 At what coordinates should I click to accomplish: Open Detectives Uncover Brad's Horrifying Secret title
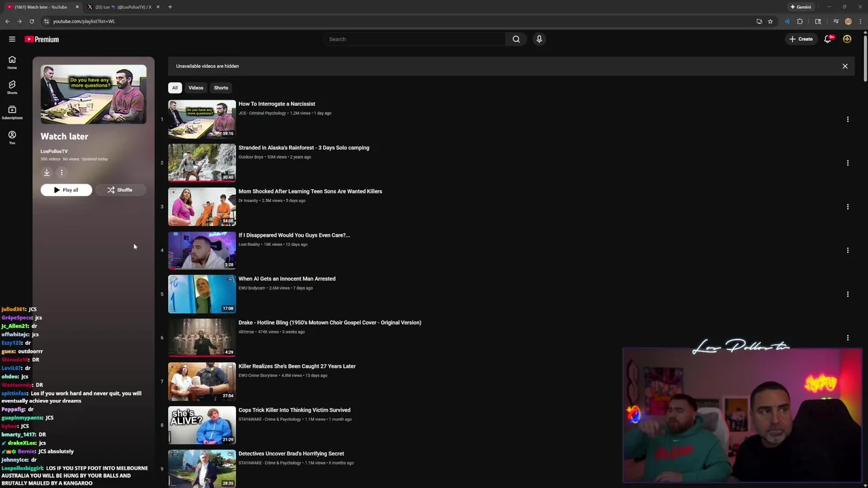(291, 453)
